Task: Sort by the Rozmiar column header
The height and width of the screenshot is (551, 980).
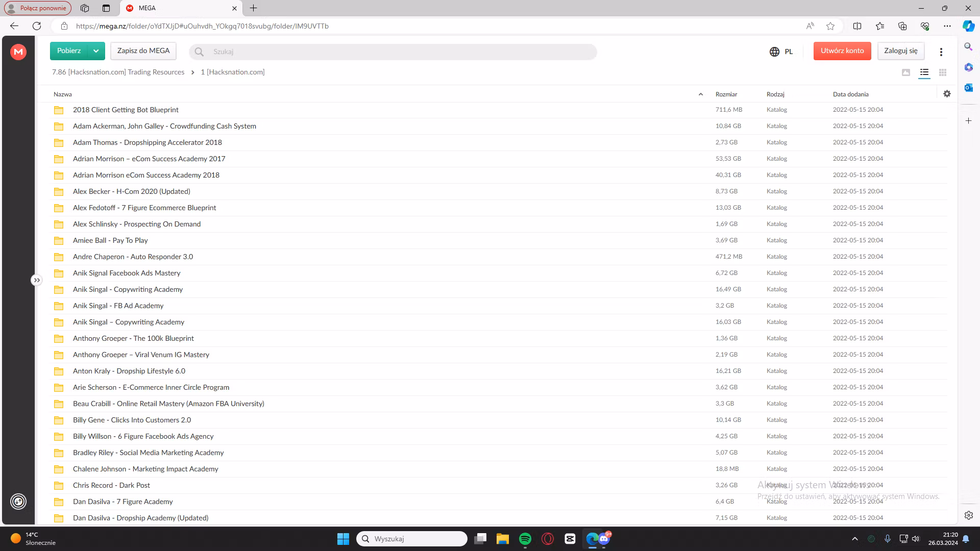Action: (x=726, y=94)
